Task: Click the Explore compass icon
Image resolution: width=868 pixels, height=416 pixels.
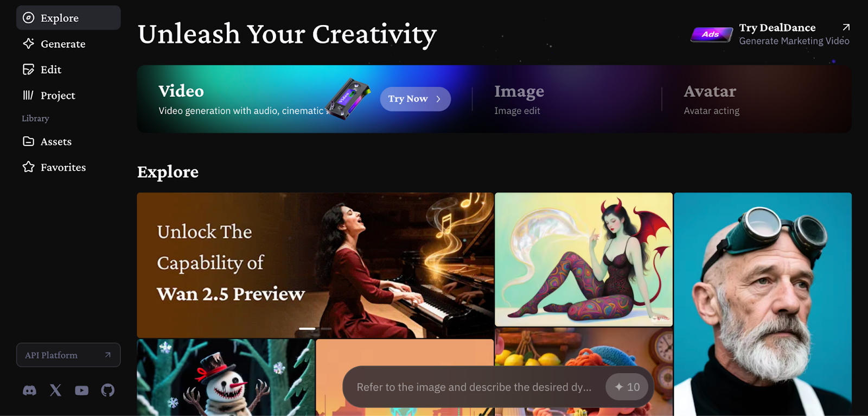Action: [28, 18]
